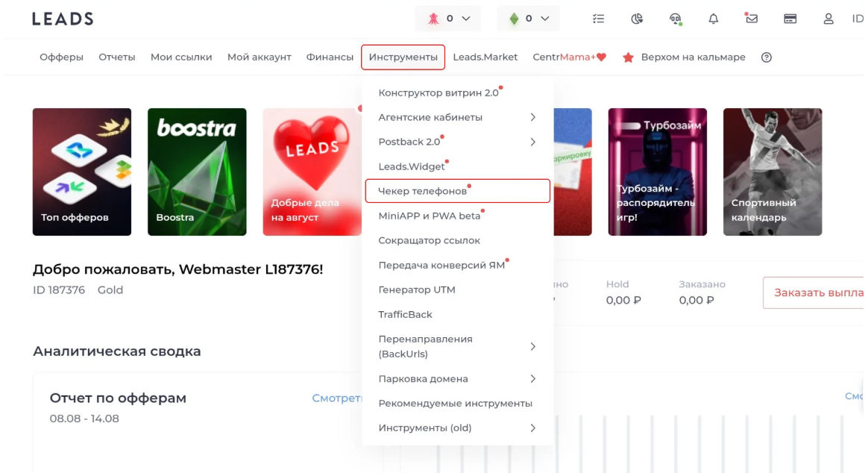Open Leads.Widget
Viewport: 868px width, 473px height.
click(x=412, y=166)
